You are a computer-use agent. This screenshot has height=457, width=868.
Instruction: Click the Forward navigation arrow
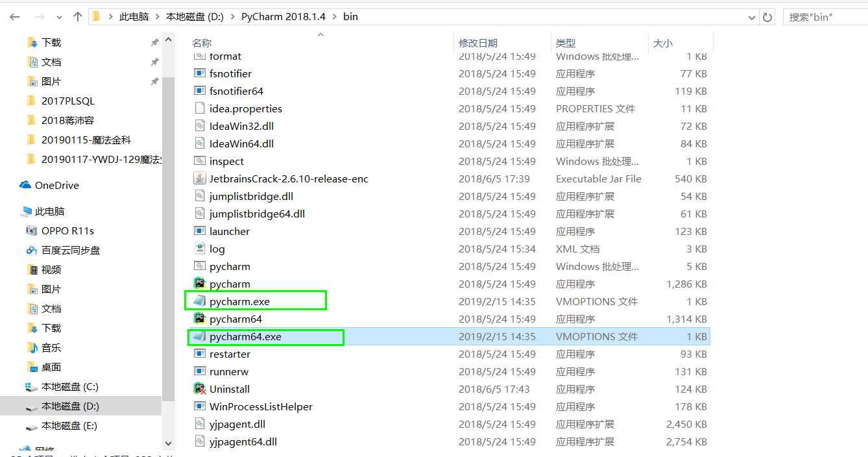click(41, 16)
